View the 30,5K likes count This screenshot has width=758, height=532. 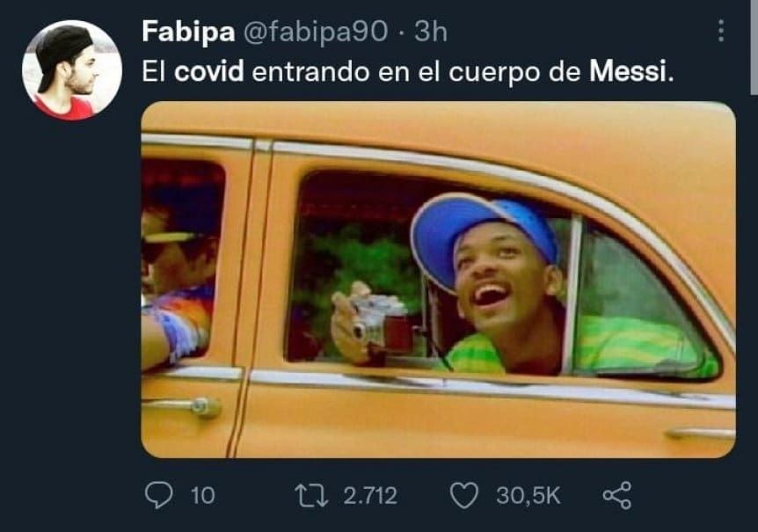528,496
